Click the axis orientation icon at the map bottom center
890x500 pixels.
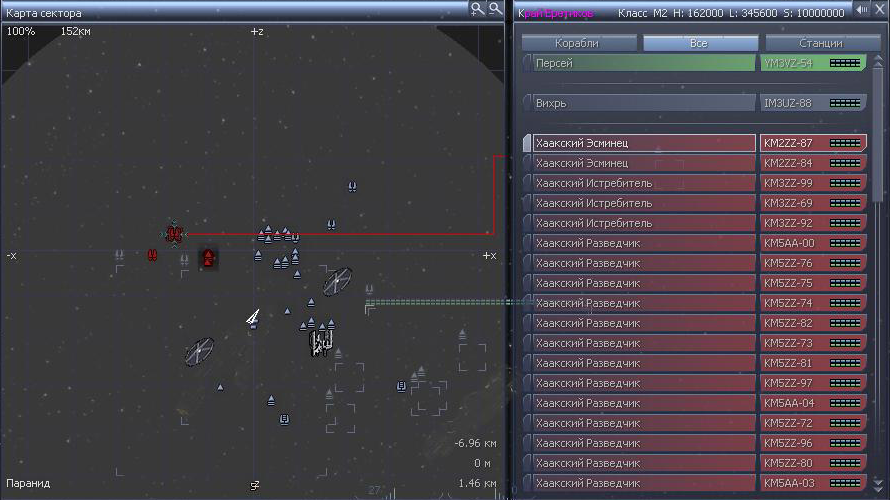point(255,486)
